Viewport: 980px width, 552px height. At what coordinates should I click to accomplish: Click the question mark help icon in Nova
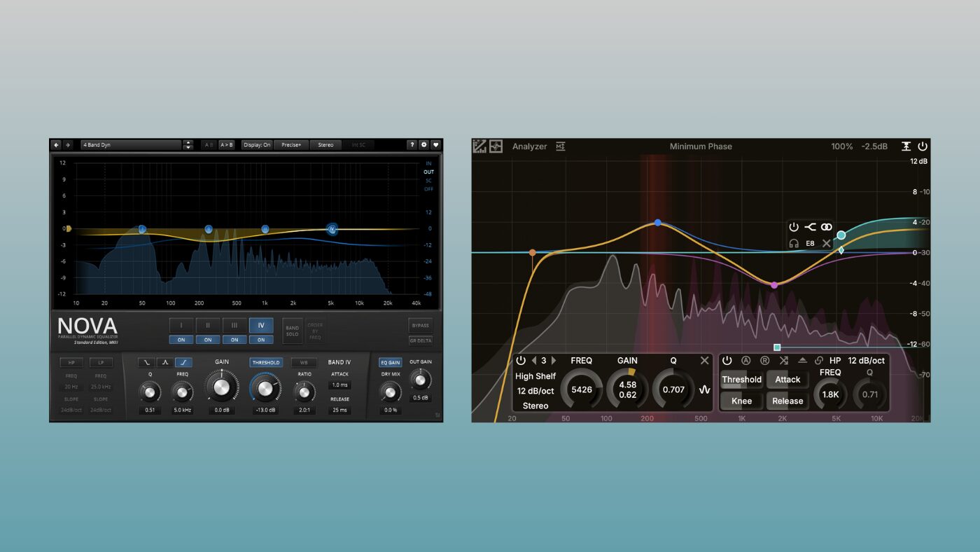[412, 144]
